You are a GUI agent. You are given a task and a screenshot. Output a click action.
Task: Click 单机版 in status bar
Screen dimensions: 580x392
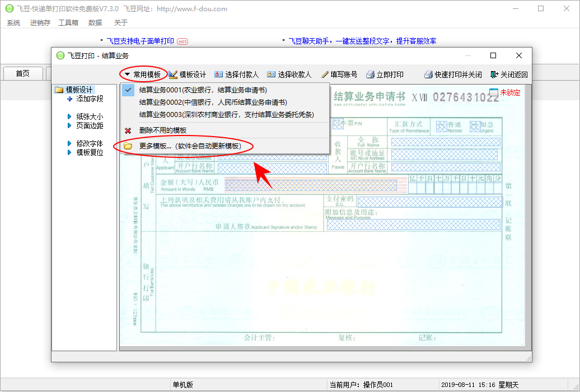(183, 385)
